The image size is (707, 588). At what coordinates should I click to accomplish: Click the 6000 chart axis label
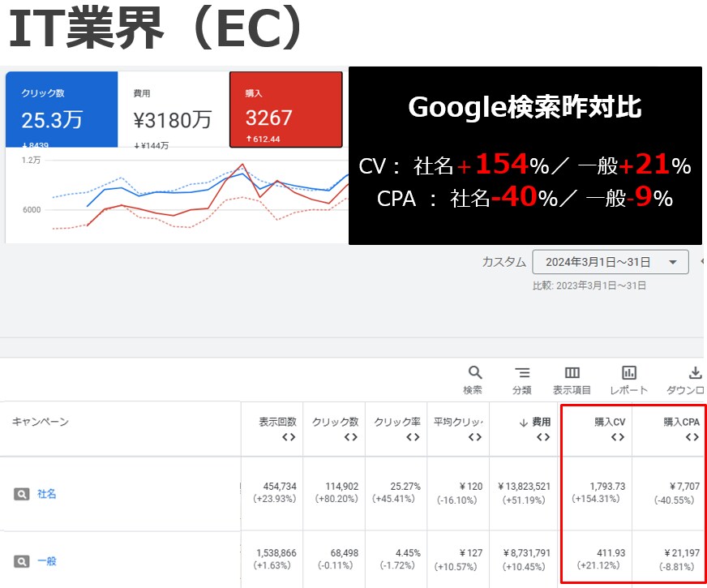point(32,210)
